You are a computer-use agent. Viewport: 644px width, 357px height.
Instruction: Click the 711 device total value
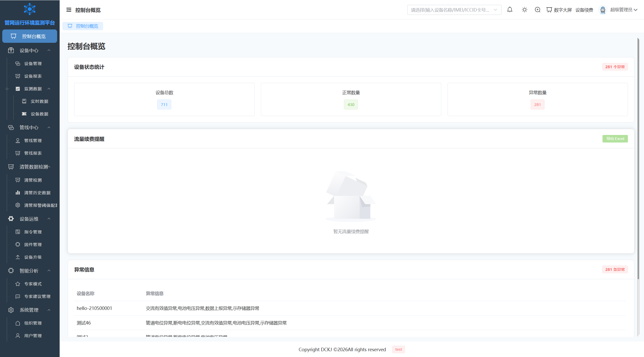pos(164,104)
